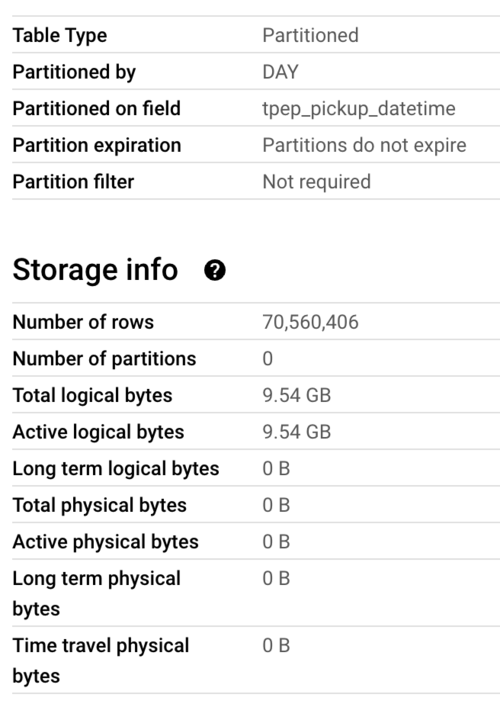Click the 'Partition expiration' label
Screen dimensions: 500x720
tap(97, 145)
